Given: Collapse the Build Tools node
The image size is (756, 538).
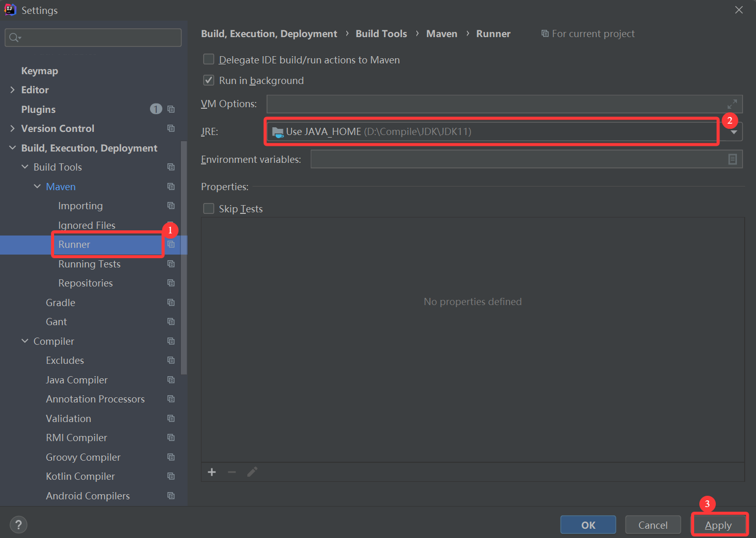Looking at the screenshot, I should [25, 167].
